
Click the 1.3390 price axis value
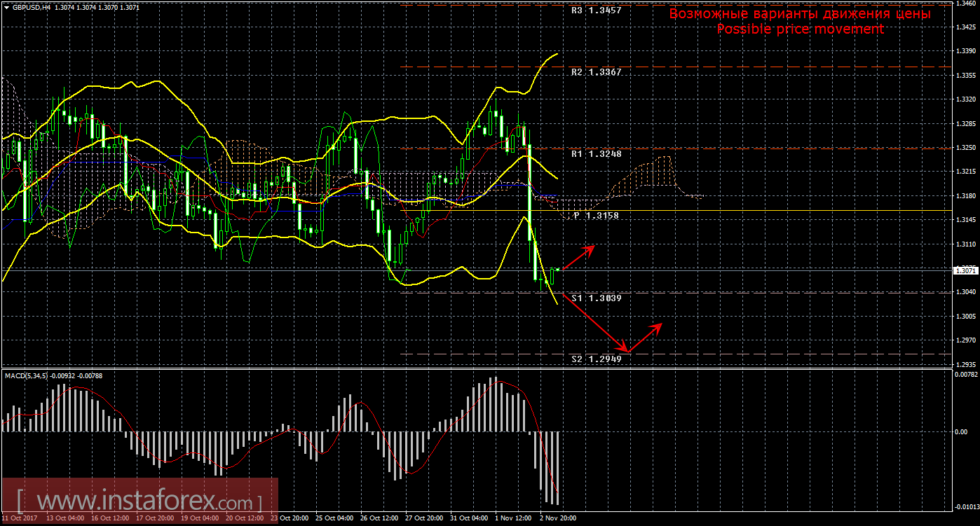tap(966, 51)
